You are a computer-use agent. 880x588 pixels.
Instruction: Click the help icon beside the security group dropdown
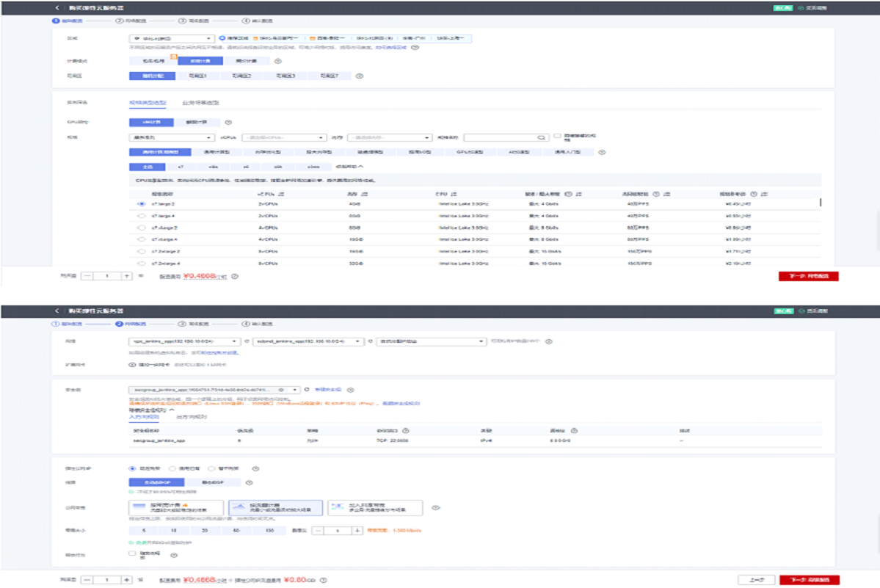tap(350, 390)
